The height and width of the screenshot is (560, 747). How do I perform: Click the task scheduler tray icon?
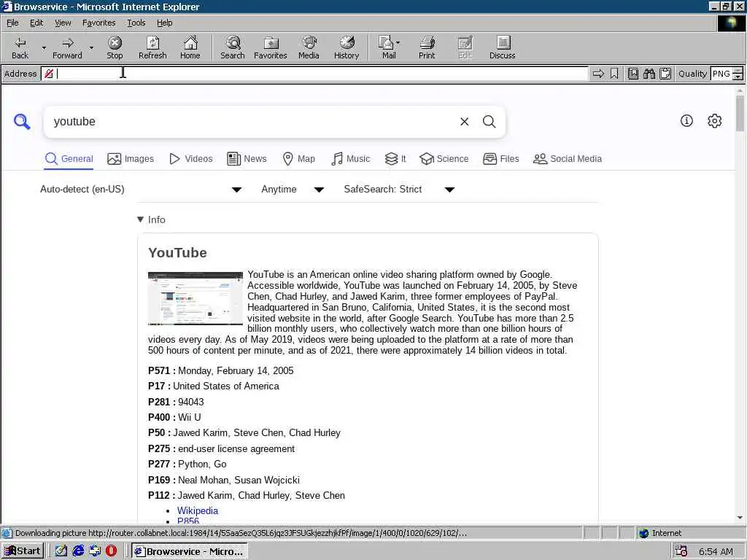[681, 551]
